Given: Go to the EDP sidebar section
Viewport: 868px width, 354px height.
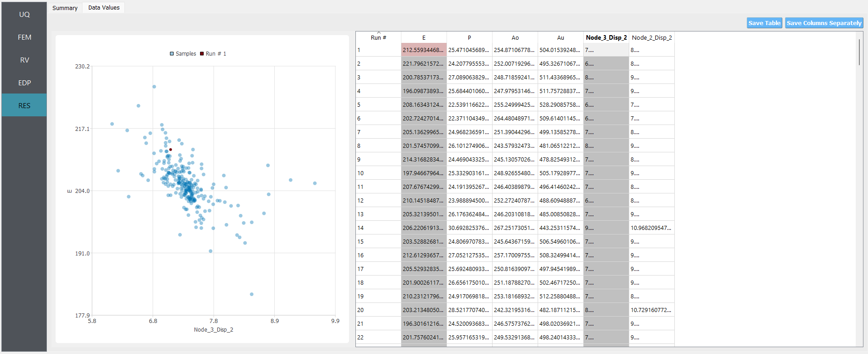Looking at the screenshot, I should 24,83.
